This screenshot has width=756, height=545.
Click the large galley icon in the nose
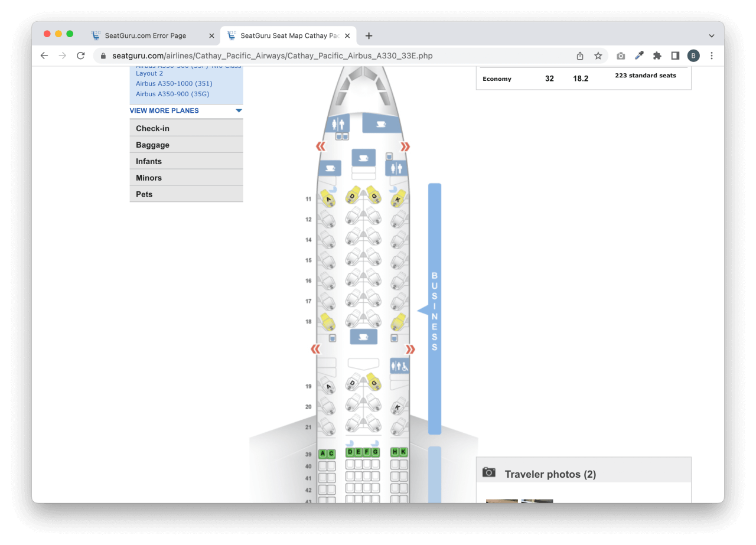[382, 123]
